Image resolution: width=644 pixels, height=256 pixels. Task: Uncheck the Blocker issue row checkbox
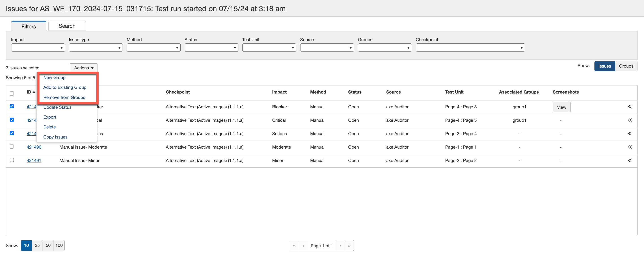[x=12, y=106]
